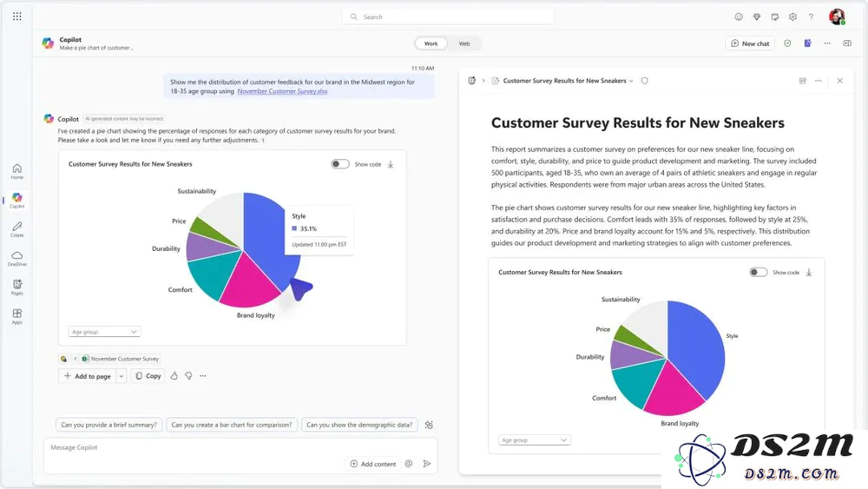Open the Age group dropdown in chat chart
This screenshot has height=489, width=868.
tap(104, 332)
